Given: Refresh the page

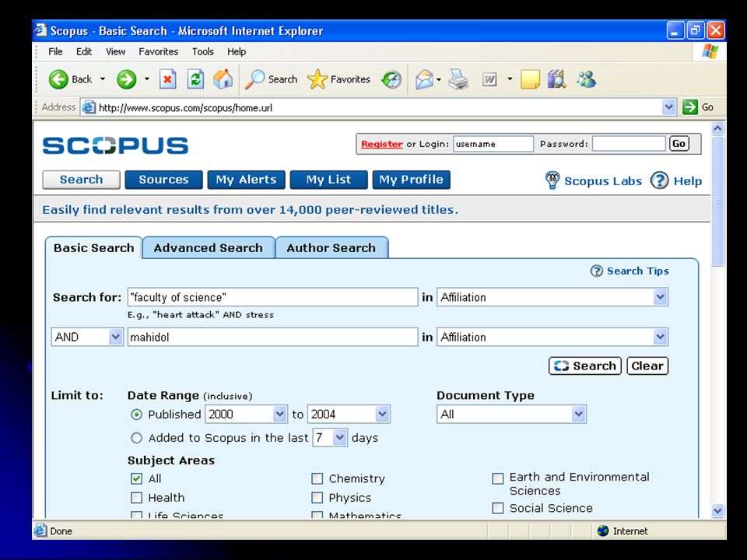Looking at the screenshot, I should pyautogui.click(x=195, y=79).
